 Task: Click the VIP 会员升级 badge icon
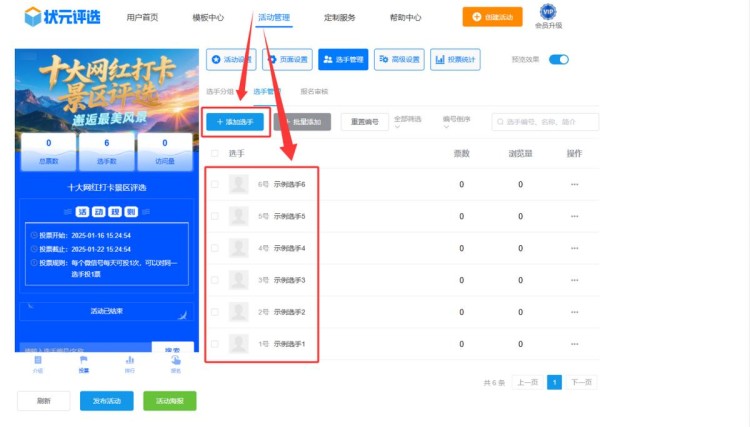[548, 13]
